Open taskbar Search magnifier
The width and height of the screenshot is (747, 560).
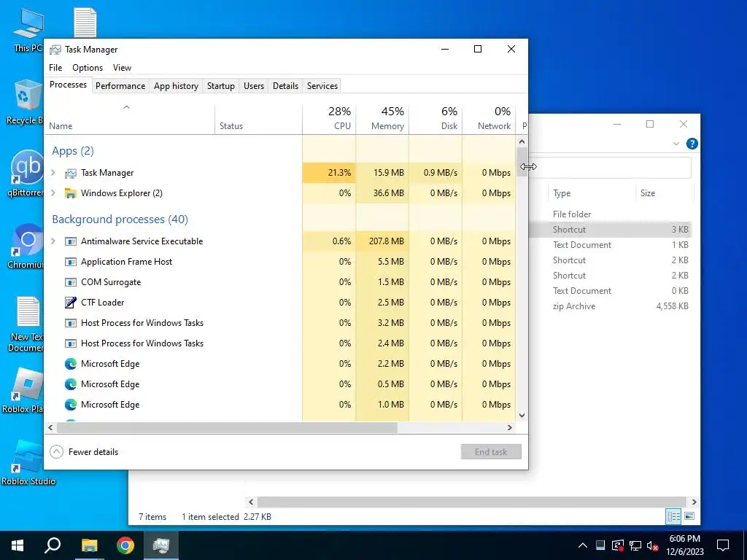pos(53,545)
